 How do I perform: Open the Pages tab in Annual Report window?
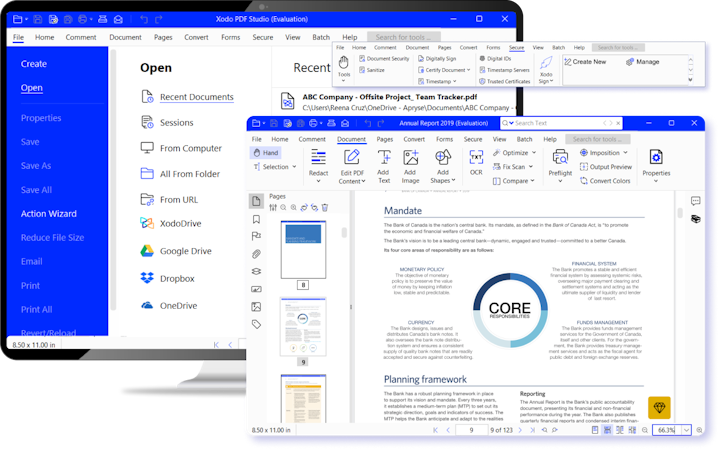385,139
